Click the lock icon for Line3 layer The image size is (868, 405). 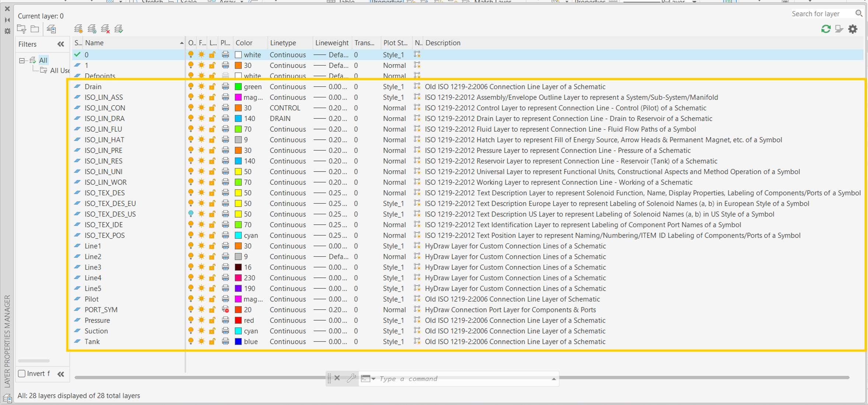pos(212,267)
